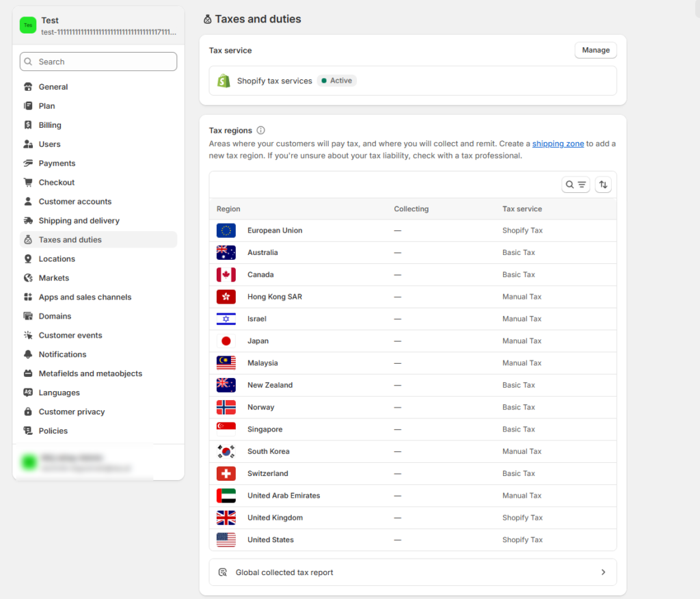Click the Canada flag icon

tap(226, 275)
